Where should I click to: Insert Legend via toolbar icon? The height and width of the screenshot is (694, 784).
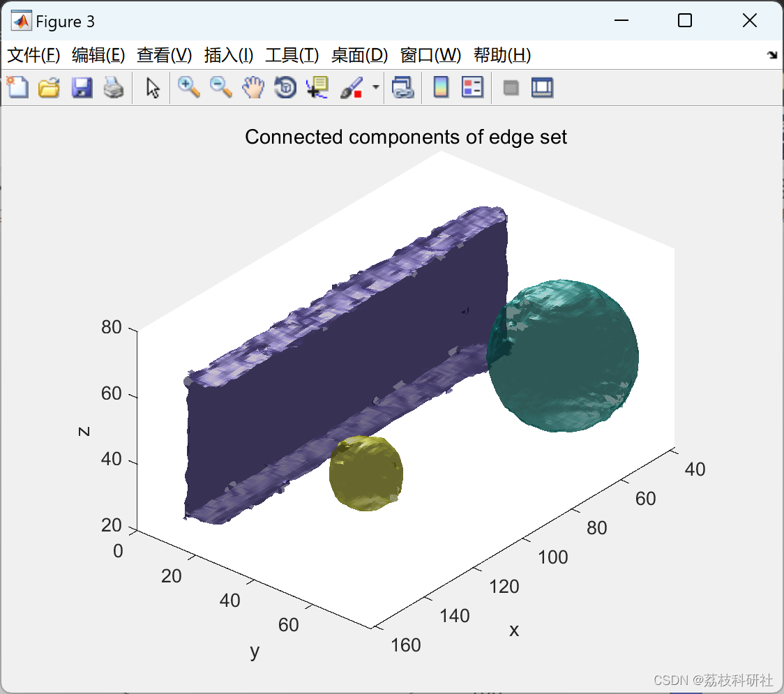pos(472,87)
